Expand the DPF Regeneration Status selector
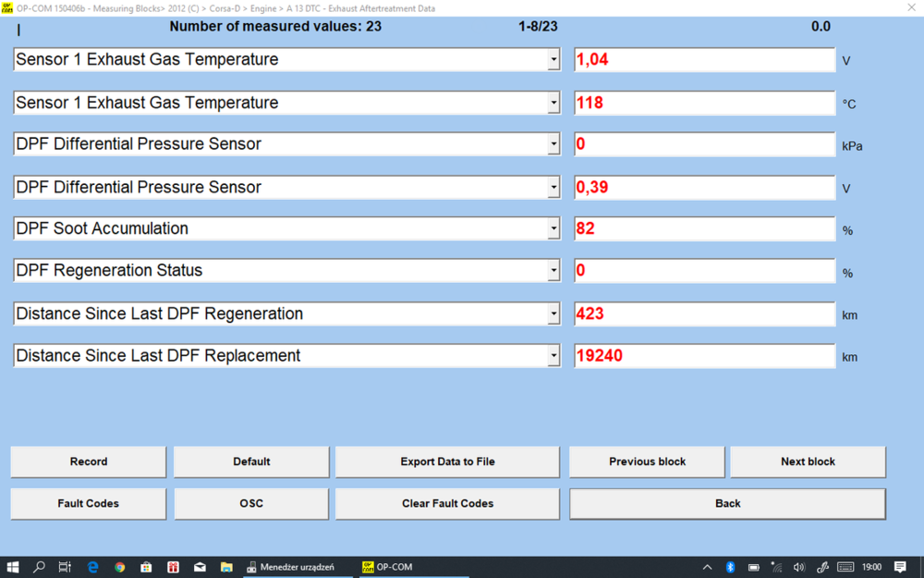This screenshot has width=924, height=578. coord(553,270)
